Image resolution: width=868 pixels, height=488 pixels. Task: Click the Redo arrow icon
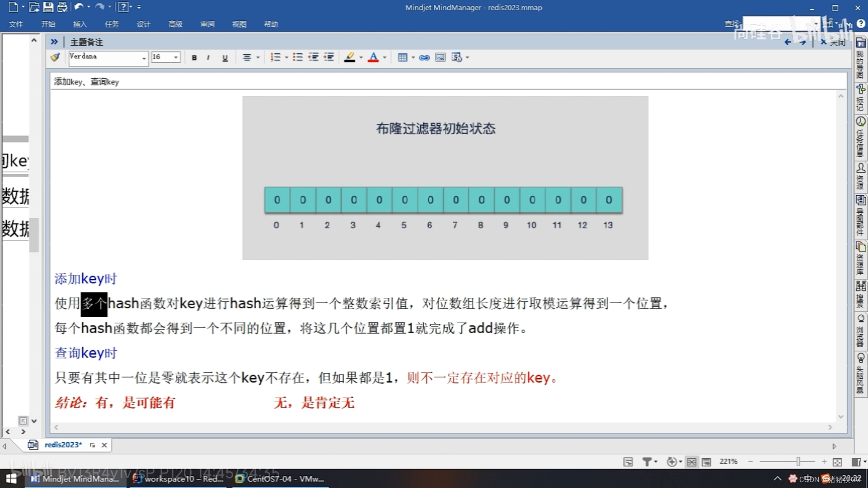100,7
